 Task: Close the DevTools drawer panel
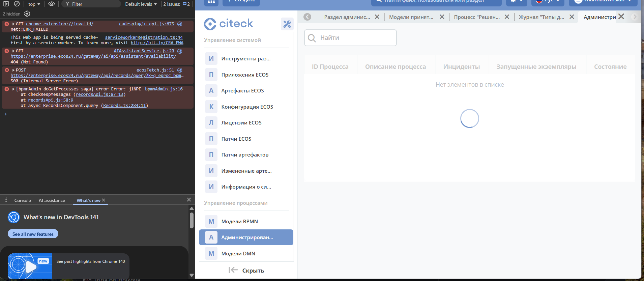189,200
